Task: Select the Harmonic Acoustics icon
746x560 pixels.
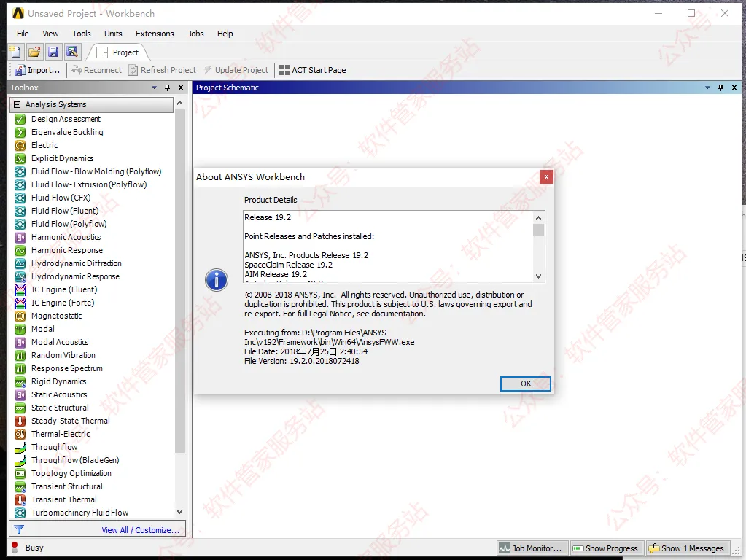Action: tap(20, 237)
